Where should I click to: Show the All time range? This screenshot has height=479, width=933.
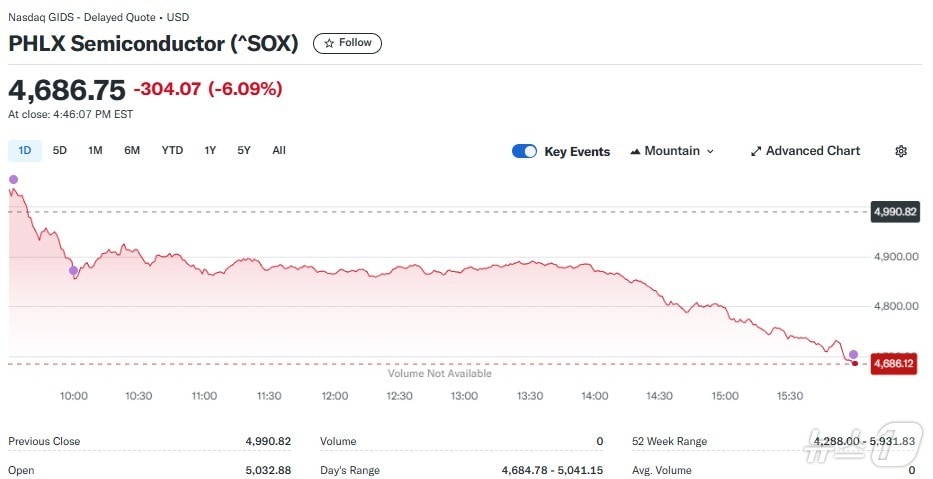click(279, 150)
